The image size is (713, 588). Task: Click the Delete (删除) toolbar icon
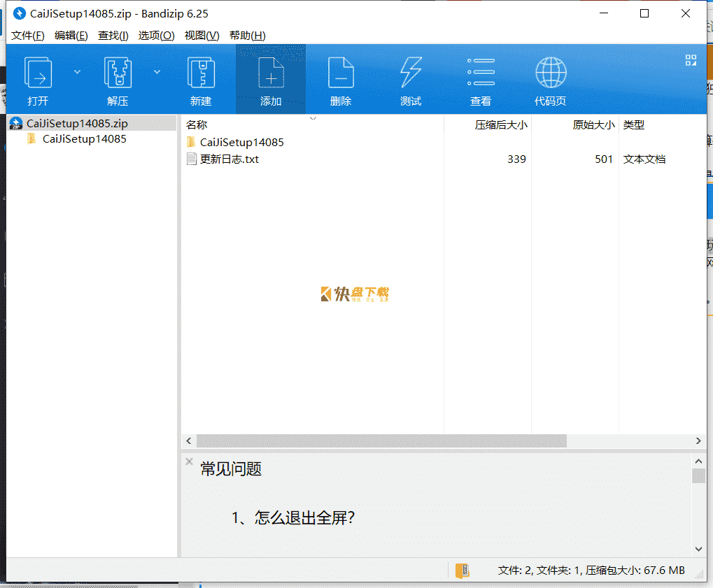click(x=341, y=73)
